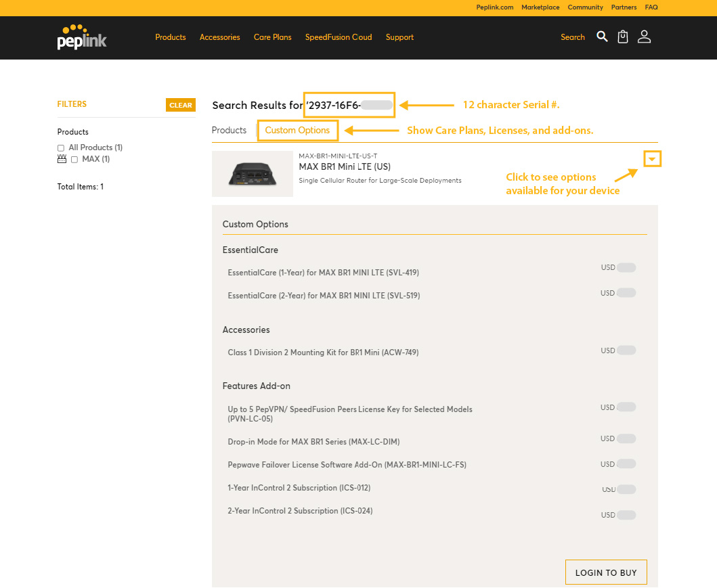Open the Accessories navigation menu
Viewport: 717px width, 588px height.
pos(220,37)
